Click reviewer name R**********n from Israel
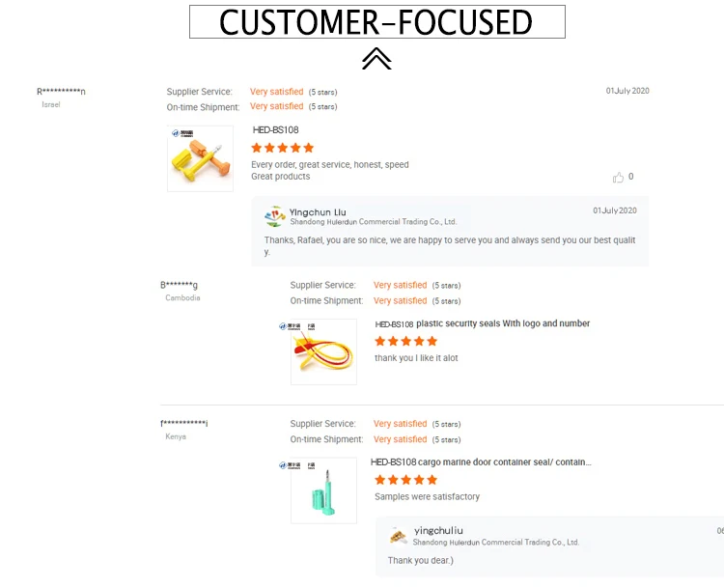The image size is (724, 588). 61,92
